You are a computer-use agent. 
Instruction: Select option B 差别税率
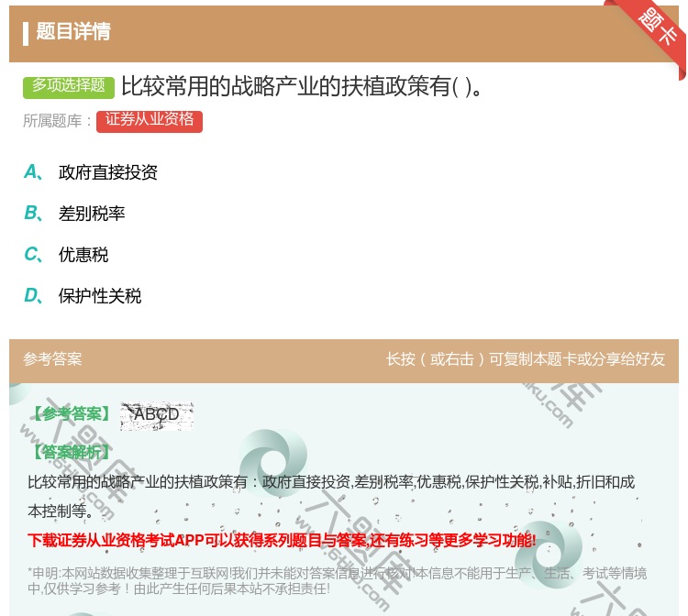[x=92, y=214]
